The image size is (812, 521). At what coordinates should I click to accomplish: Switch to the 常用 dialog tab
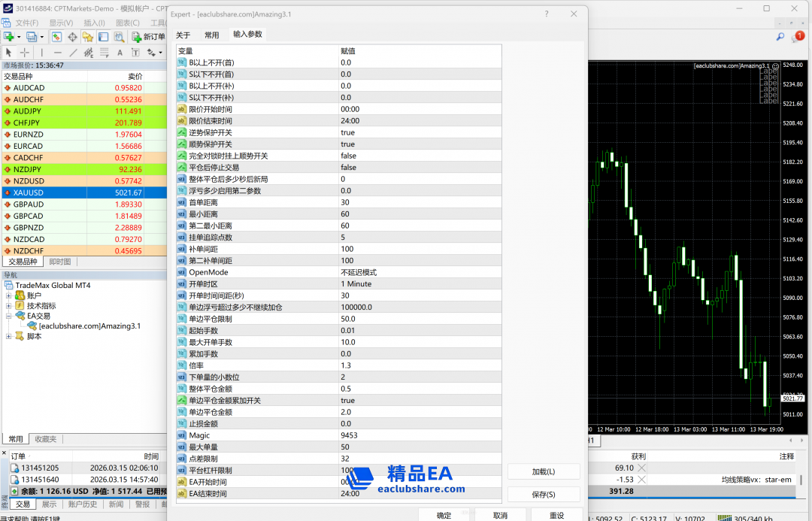[211, 35]
